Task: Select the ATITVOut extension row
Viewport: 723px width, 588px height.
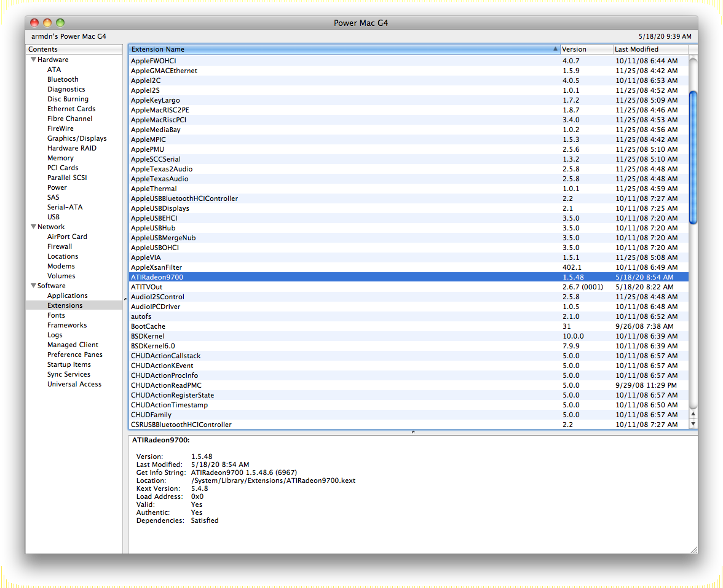Action: click(x=408, y=287)
